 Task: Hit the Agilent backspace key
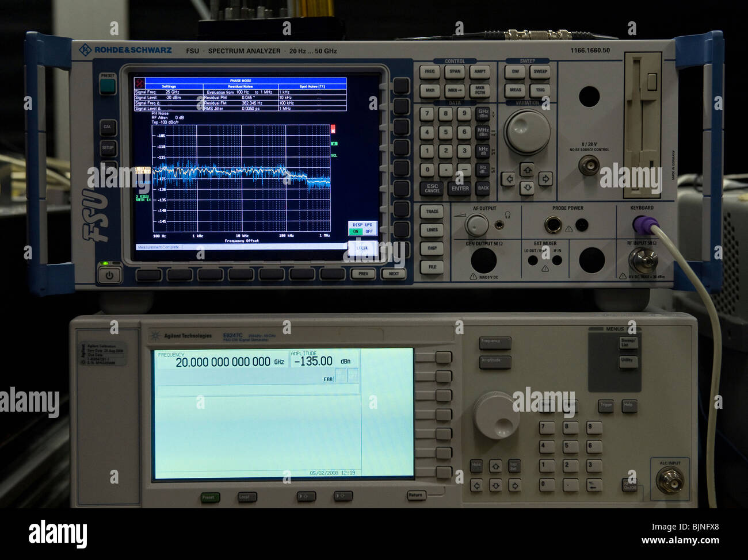tap(594, 485)
